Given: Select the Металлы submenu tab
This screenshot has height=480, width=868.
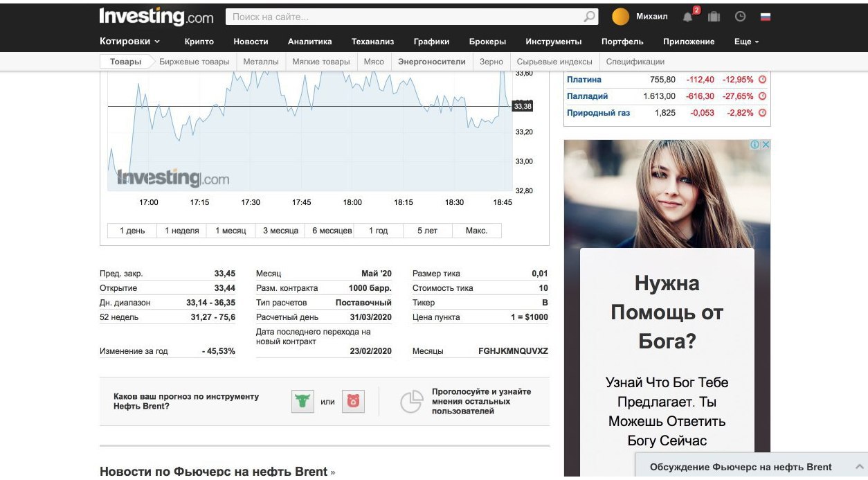Looking at the screenshot, I should coord(261,62).
